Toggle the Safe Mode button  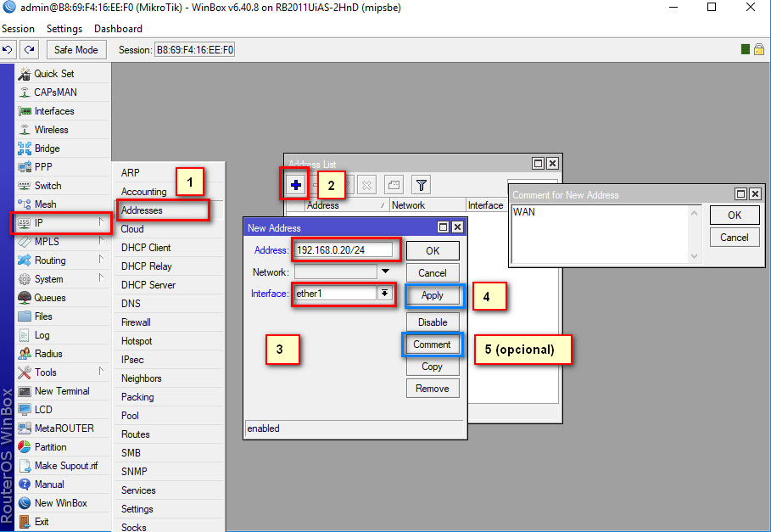pyautogui.click(x=76, y=50)
